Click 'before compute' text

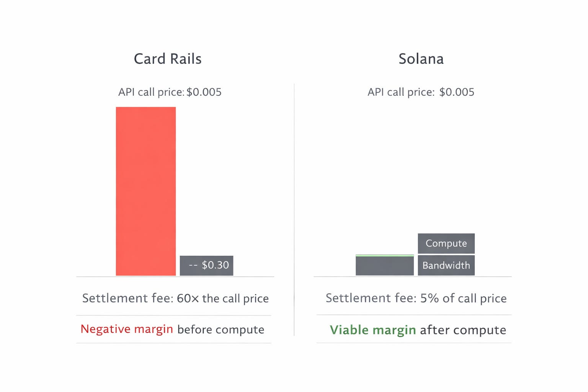click(x=221, y=330)
